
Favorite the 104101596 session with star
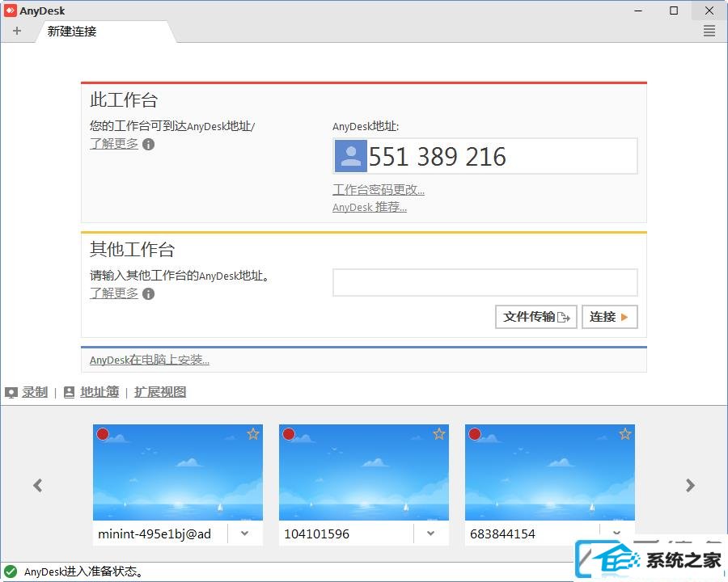(438, 434)
